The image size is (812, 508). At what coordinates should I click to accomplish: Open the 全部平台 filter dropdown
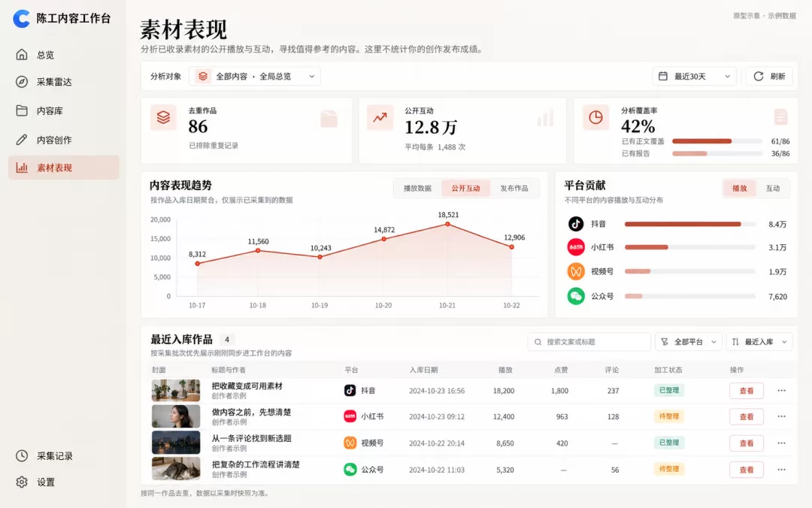tap(688, 342)
